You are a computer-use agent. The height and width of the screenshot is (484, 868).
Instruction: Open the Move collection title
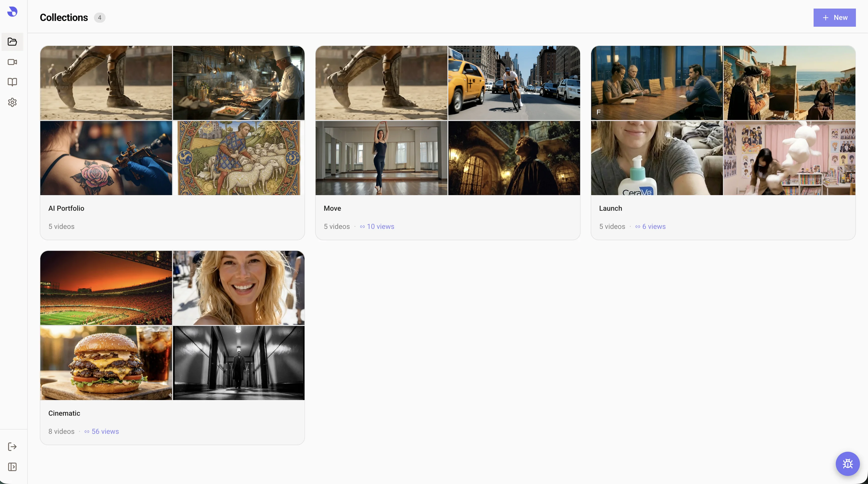[x=332, y=208]
